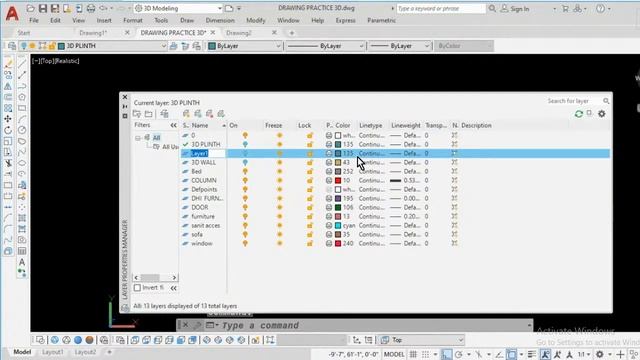The height and width of the screenshot is (360, 640).
Task: Click the Set Current layer icon
Action: [221, 114]
